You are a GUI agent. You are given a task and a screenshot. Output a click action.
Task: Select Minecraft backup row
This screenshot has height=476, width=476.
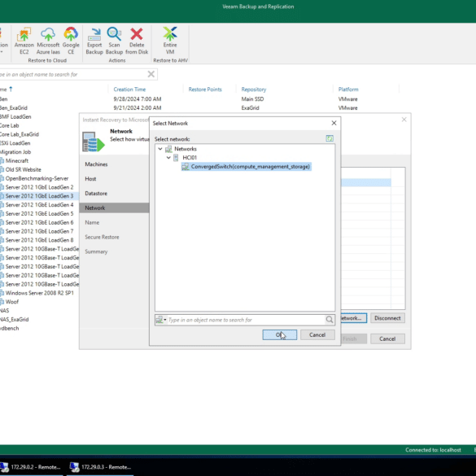(17, 160)
